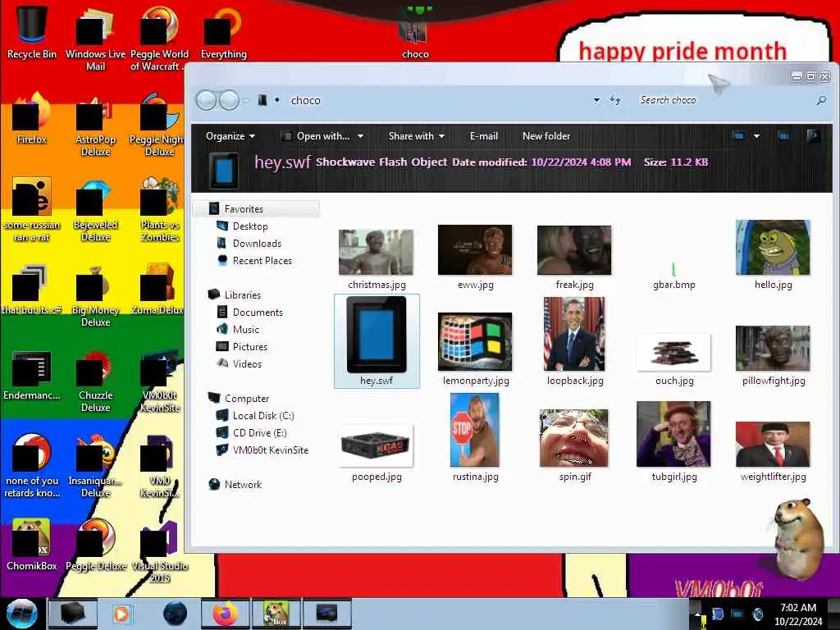Click Explorer forward navigation button
Image resolution: width=840 pixels, height=630 pixels.
[230, 100]
